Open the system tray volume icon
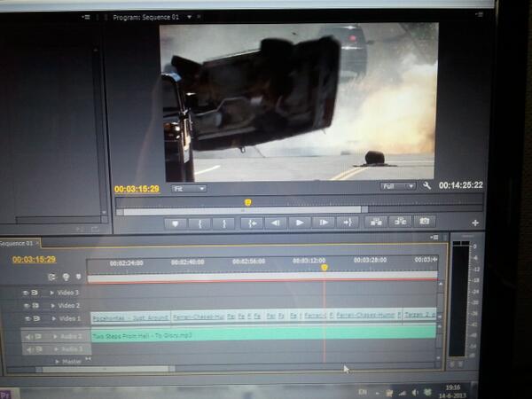Viewport: 532px width, 399px height. point(415,393)
